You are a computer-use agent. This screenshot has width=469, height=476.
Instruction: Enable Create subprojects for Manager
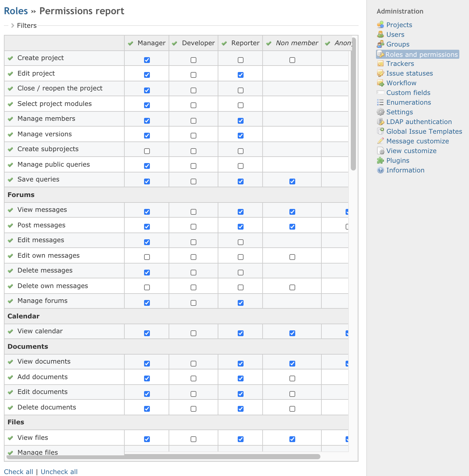click(x=147, y=151)
